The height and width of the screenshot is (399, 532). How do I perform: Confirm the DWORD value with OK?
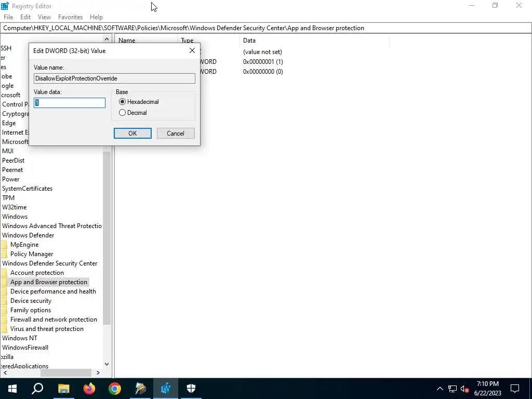(132, 134)
